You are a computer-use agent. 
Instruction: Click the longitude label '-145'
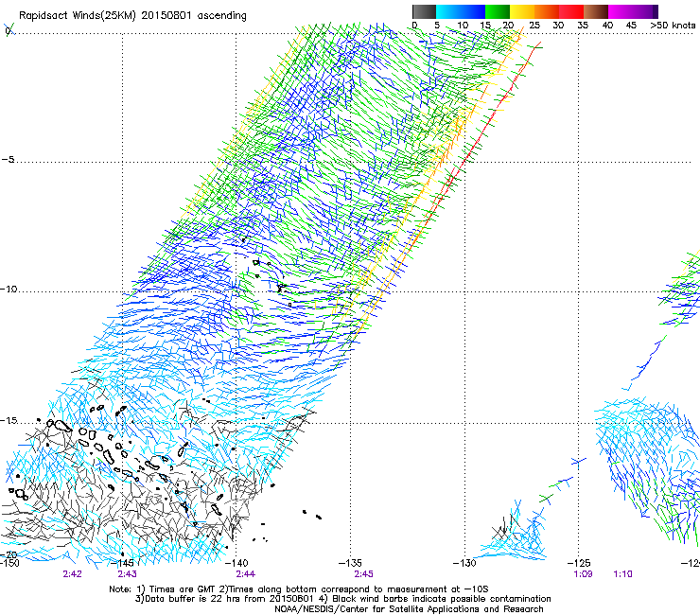(x=123, y=562)
